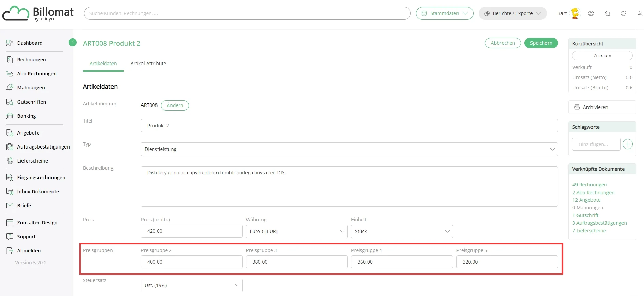The height and width of the screenshot is (296, 644).
Task: Open the 12 Angebote link
Action: [x=586, y=200]
